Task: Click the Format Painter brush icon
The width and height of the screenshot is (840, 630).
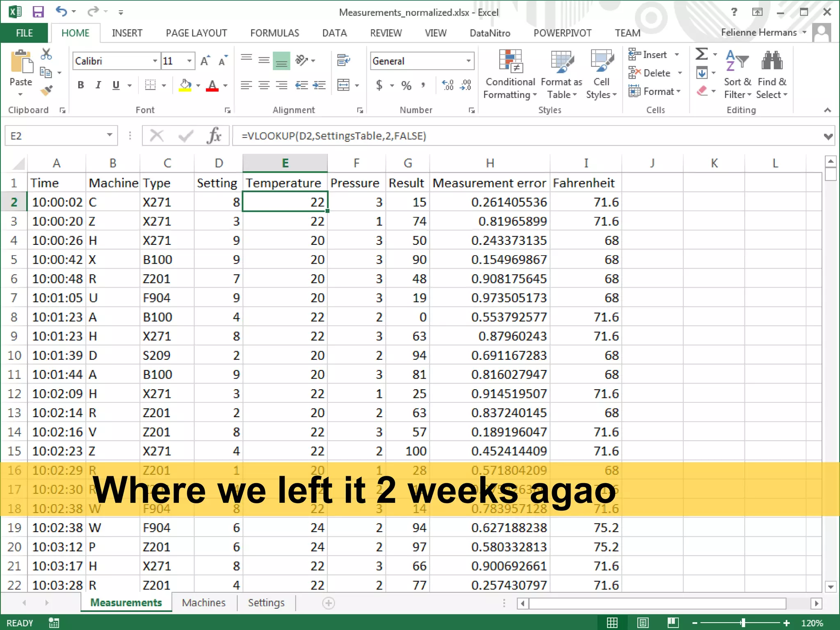Action: (x=47, y=90)
